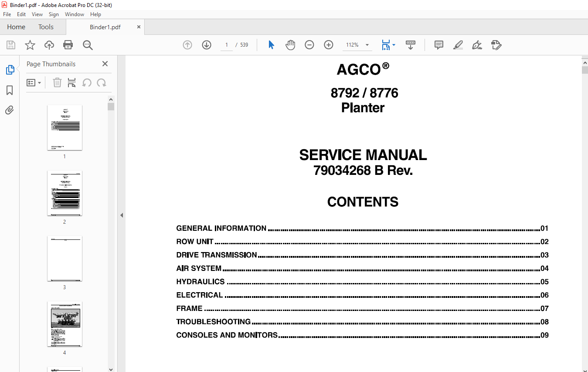Viewport: 588px width, 372px height.
Task: Click CONSOLES AND MONITORS contents entry
Action: [x=362, y=335]
